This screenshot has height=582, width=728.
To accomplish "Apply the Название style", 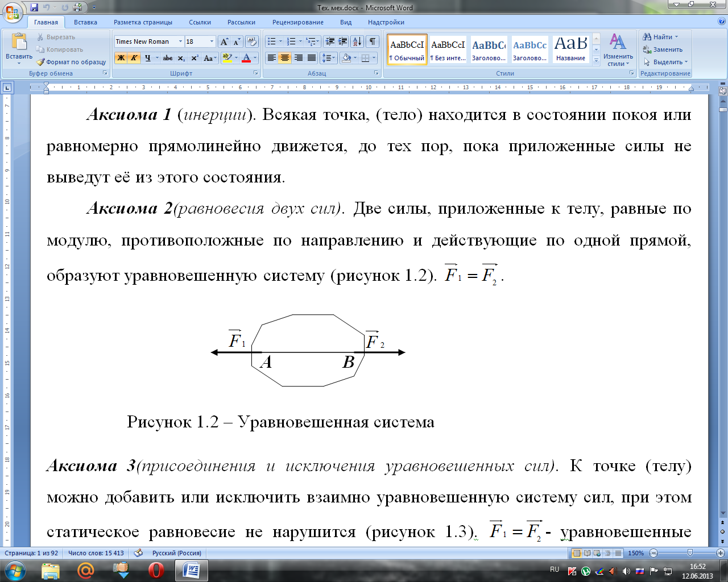I will (571, 49).
